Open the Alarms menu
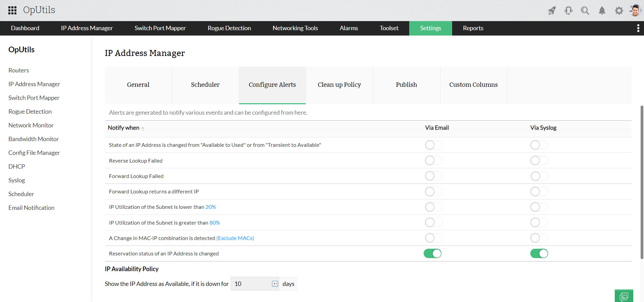 click(349, 28)
